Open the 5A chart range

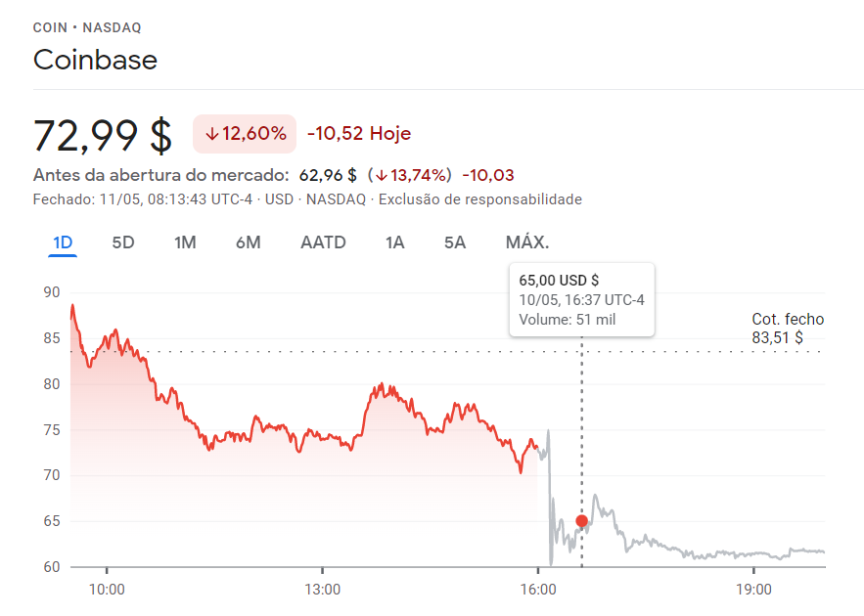pos(455,242)
